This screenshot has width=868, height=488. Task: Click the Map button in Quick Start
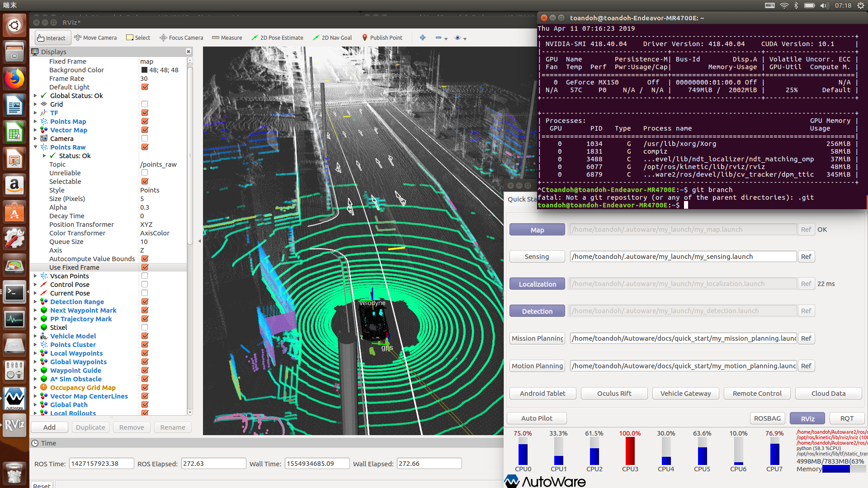tap(537, 230)
